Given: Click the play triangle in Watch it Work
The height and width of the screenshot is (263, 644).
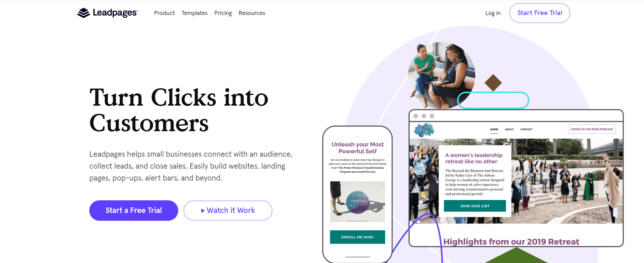Looking at the screenshot, I should [x=203, y=211].
